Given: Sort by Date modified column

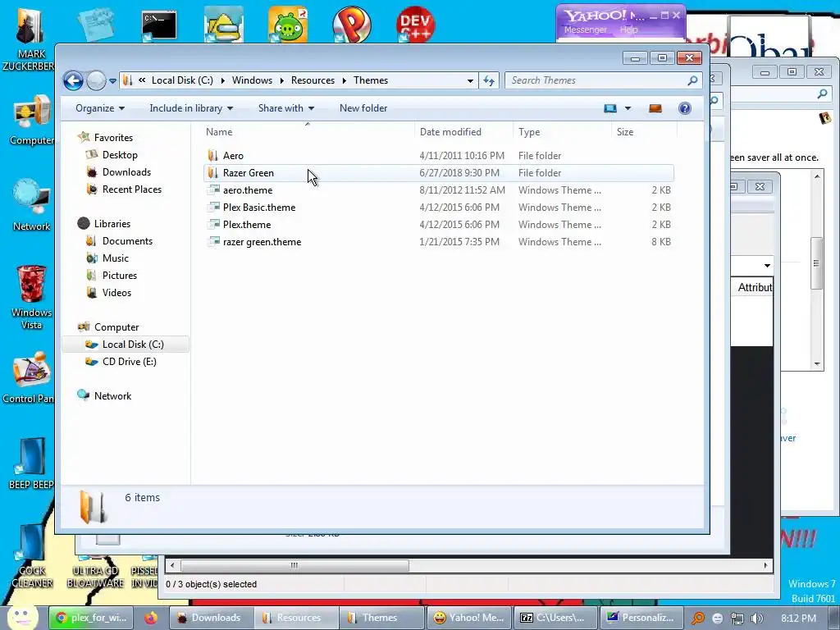Looking at the screenshot, I should coord(464,132).
